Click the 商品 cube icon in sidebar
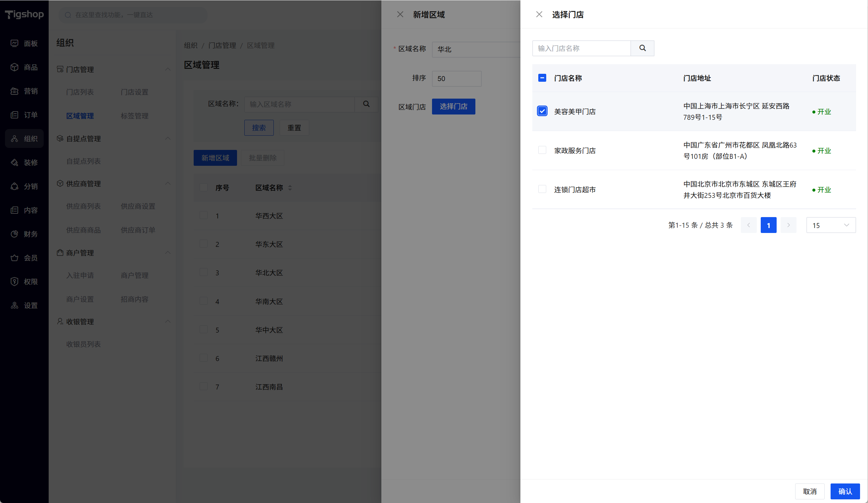Image resolution: width=868 pixels, height=503 pixels. click(15, 67)
